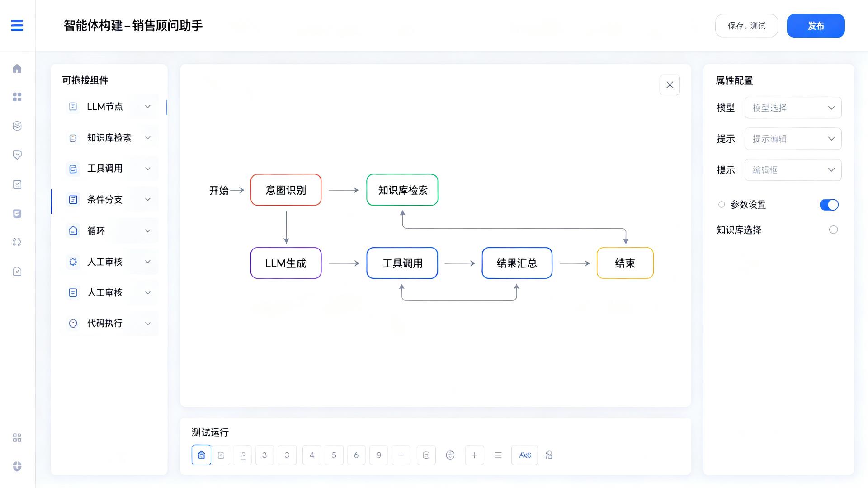Click the three-lines list icon in test toolbar
868x488 pixels.
pos(498,455)
